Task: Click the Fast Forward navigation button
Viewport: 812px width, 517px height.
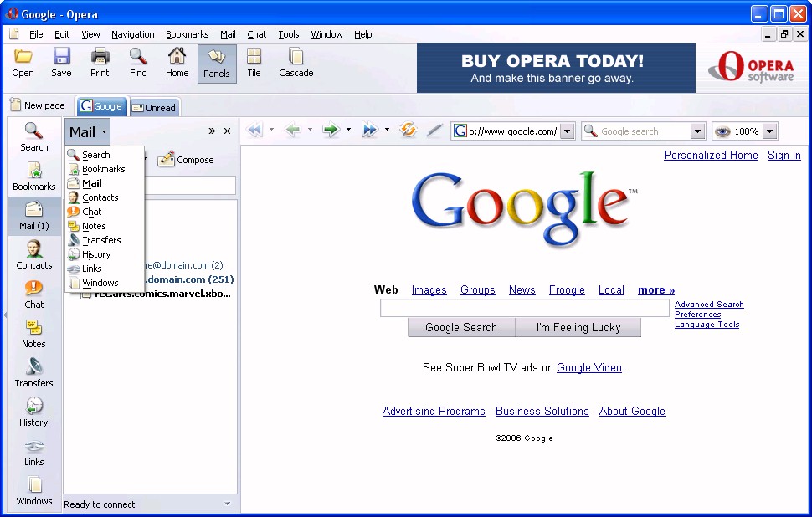Action: pos(370,130)
